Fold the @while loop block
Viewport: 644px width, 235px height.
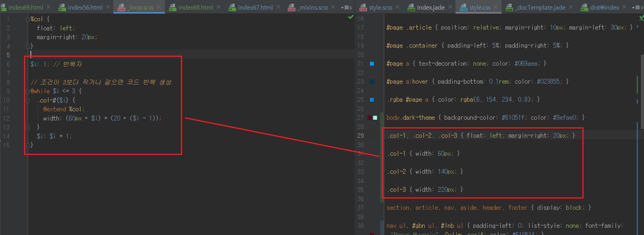[28, 91]
